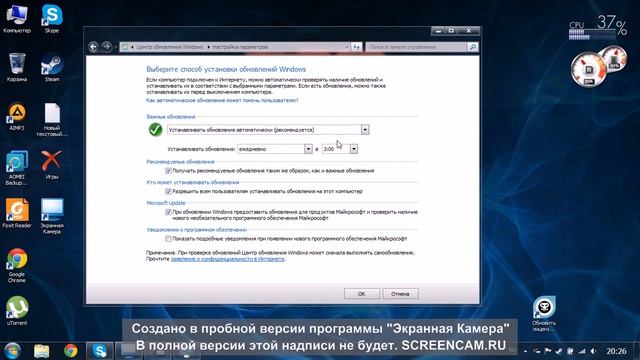Enable detailed software notifications checkbox
640x360 pixels.
(x=168, y=238)
